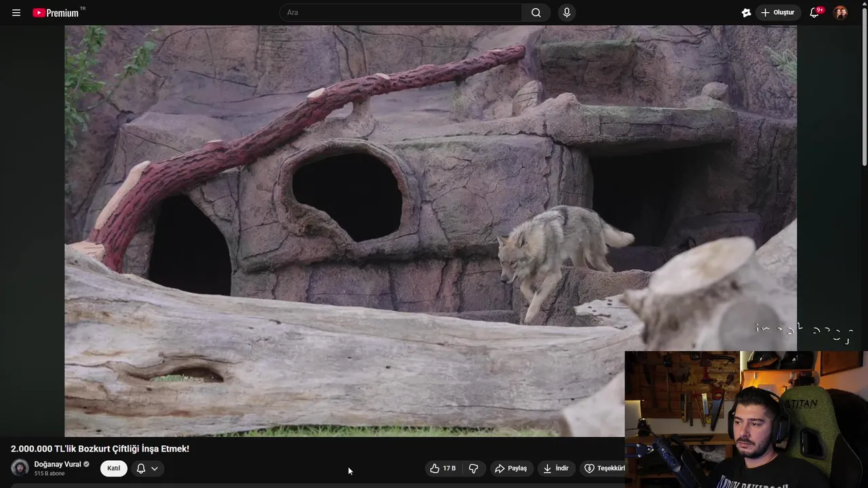This screenshot has width=868, height=488.
Task: Open the hamburger guide menu
Action: tap(16, 12)
